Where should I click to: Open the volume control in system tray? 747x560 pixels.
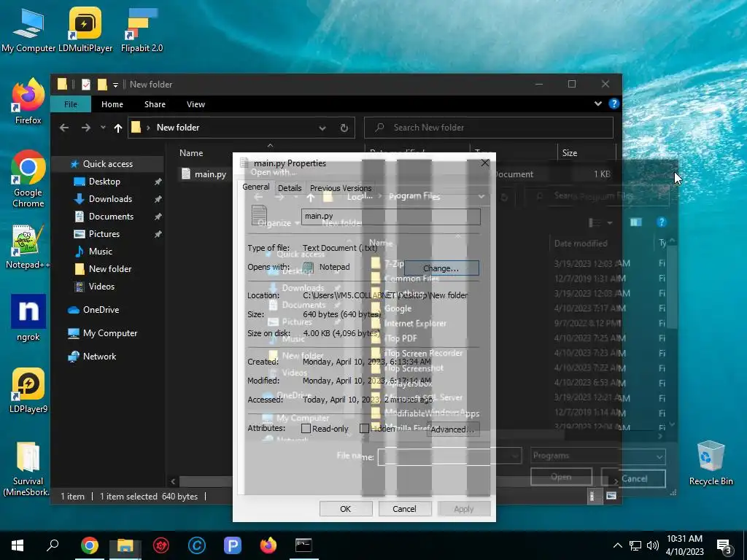[653, 545]
